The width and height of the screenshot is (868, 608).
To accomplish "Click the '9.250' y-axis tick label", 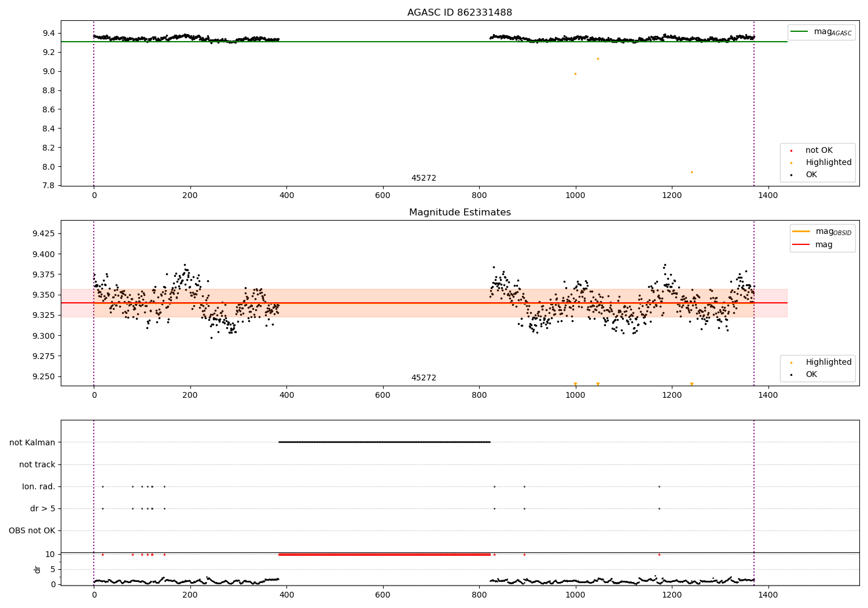I will [43, 376].
